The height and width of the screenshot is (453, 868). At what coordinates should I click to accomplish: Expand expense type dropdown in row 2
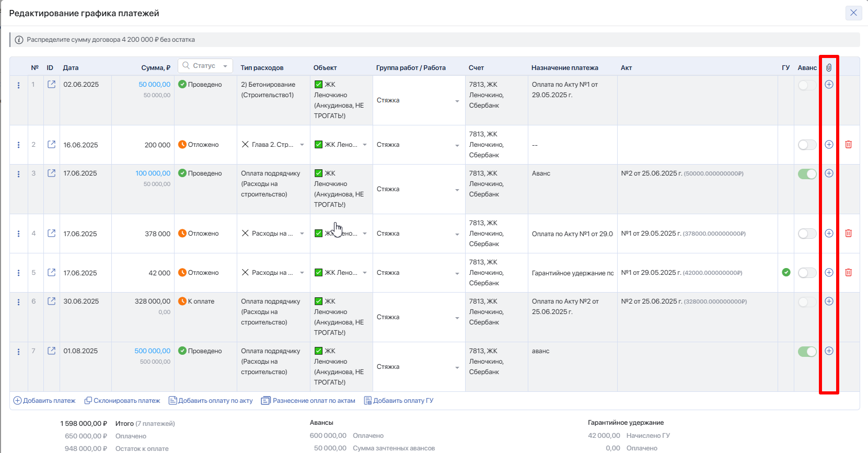(302, 145)
